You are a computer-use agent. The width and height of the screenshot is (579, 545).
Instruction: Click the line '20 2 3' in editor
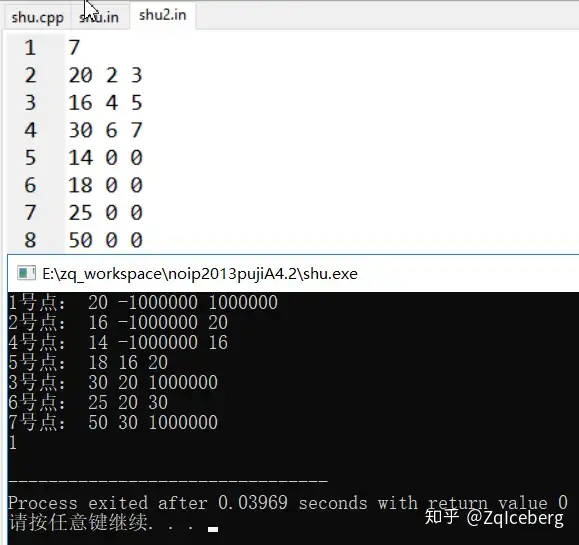(106, 75)
